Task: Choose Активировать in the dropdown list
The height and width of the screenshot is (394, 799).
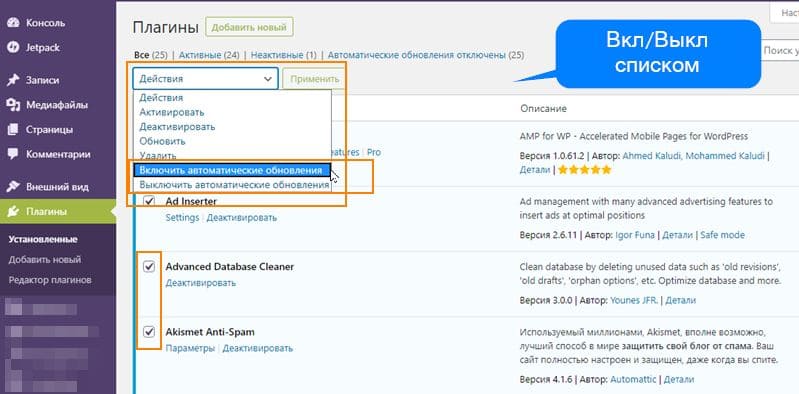Action: point(232,112)
